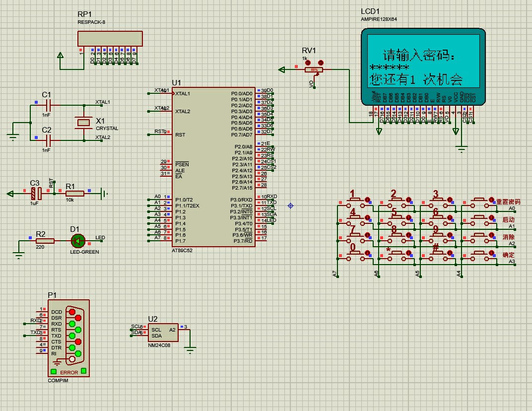Viewport: 532px width, 411px height.
Task: Toggle the latch dot on key 1
Action: coord(367,200)
